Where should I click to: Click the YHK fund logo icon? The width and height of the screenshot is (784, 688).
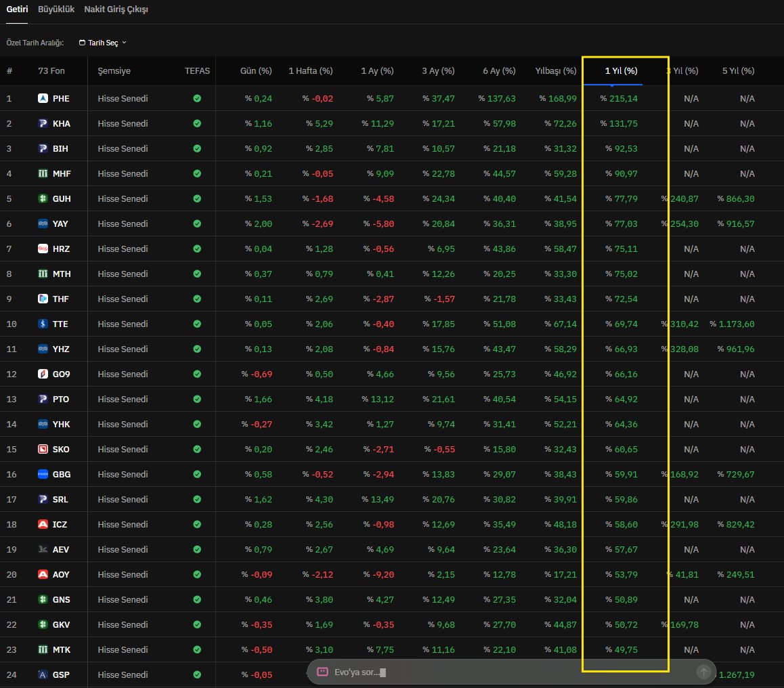pos(43,423)
